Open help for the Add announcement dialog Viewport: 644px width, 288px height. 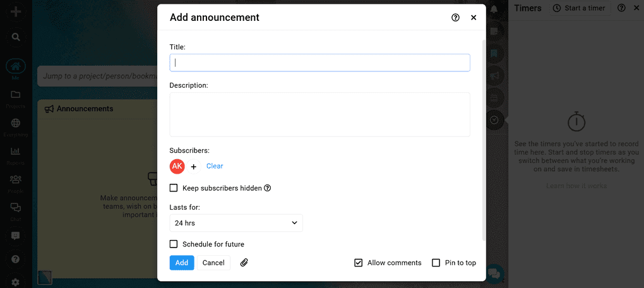(x=455, y=18)
